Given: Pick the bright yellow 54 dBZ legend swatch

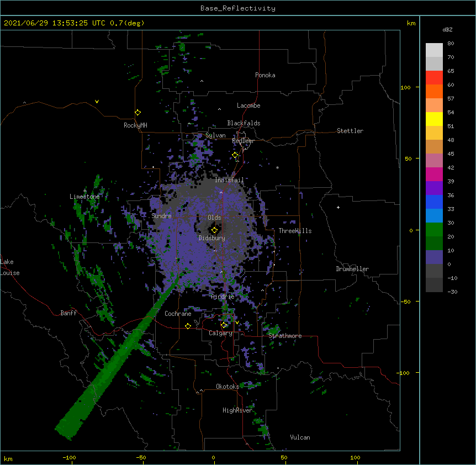Looking at the screenshot, I should [434, 119].
